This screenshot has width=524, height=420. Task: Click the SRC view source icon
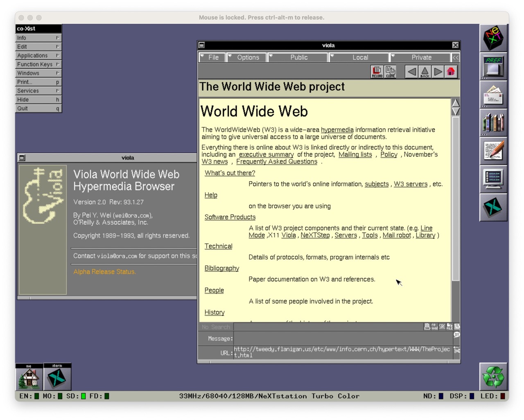click(442, 327)
